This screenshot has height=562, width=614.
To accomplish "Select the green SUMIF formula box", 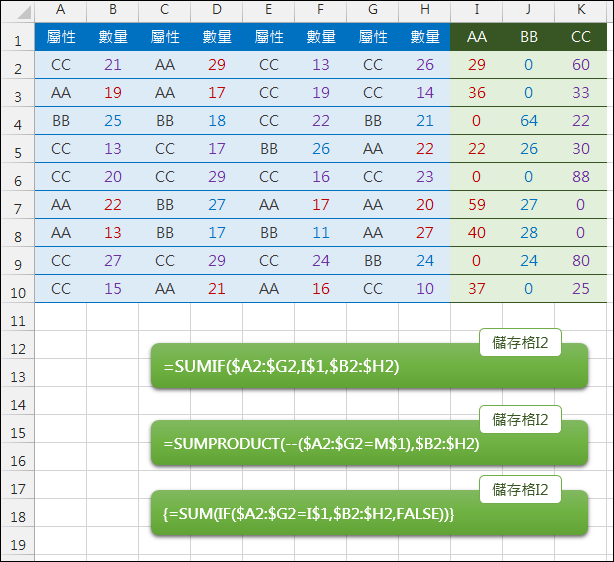I will pos(369,366).
